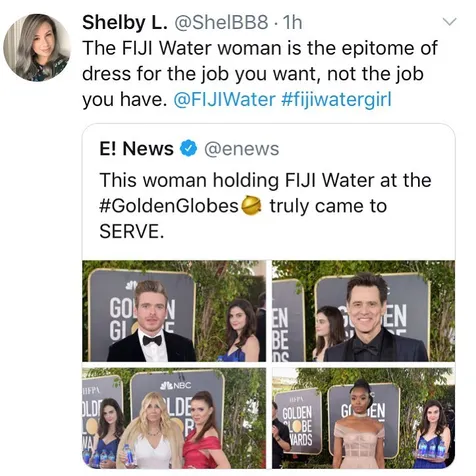
Task: Click the @enews handle
Action: coord(241,149)
